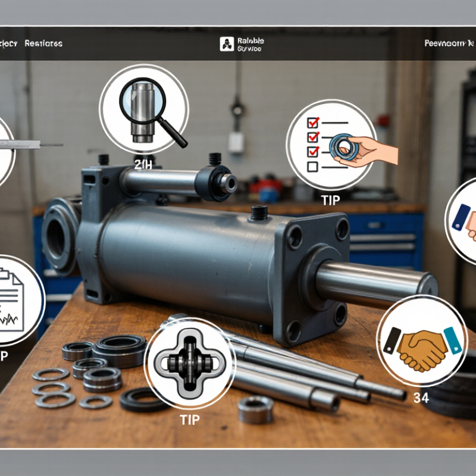Viewport: 476px width, 476px height.
Task: Check the empty fourth checkbox
Action: tap(313, 167)
